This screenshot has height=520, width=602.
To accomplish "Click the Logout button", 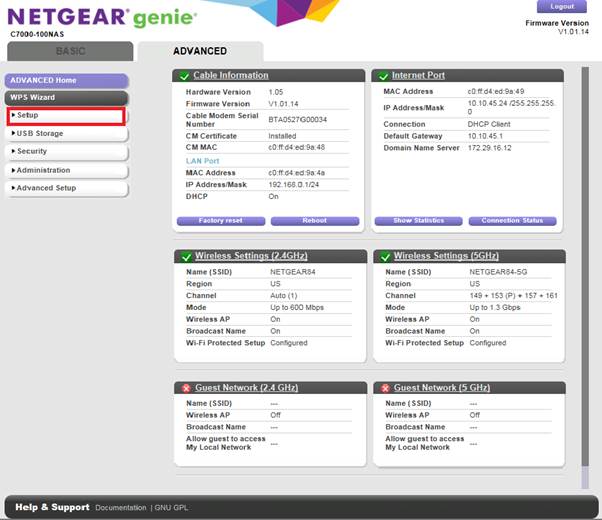I will (x=562, y=6).
